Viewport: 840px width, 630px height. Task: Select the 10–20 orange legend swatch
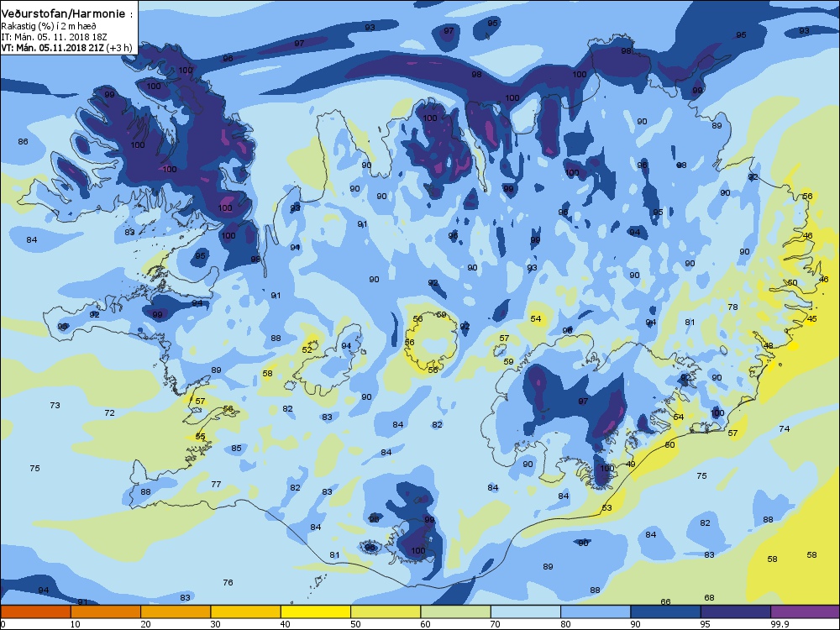click(106, 612)
